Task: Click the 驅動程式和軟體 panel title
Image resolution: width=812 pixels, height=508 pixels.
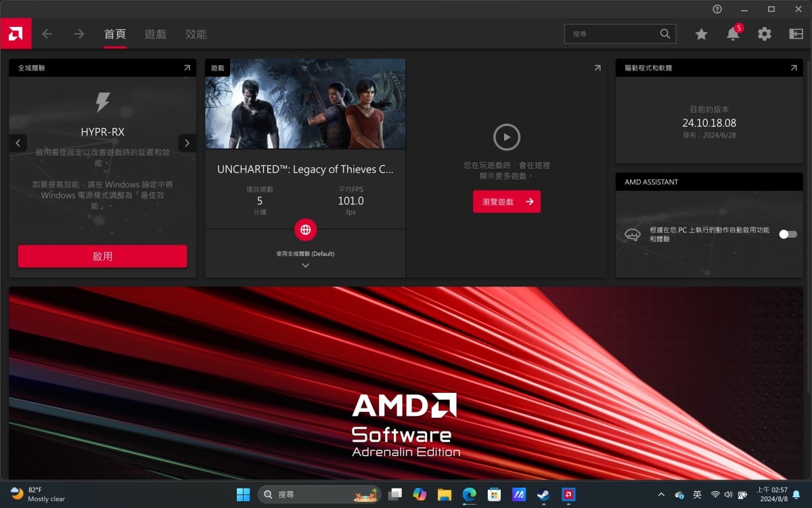Action: click(x=648, y=68)
